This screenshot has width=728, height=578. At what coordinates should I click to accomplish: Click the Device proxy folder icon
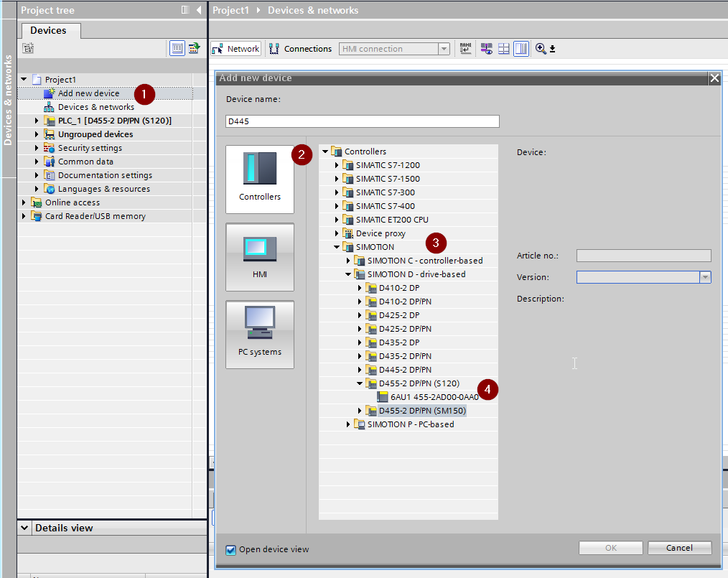tap(347, 233)
